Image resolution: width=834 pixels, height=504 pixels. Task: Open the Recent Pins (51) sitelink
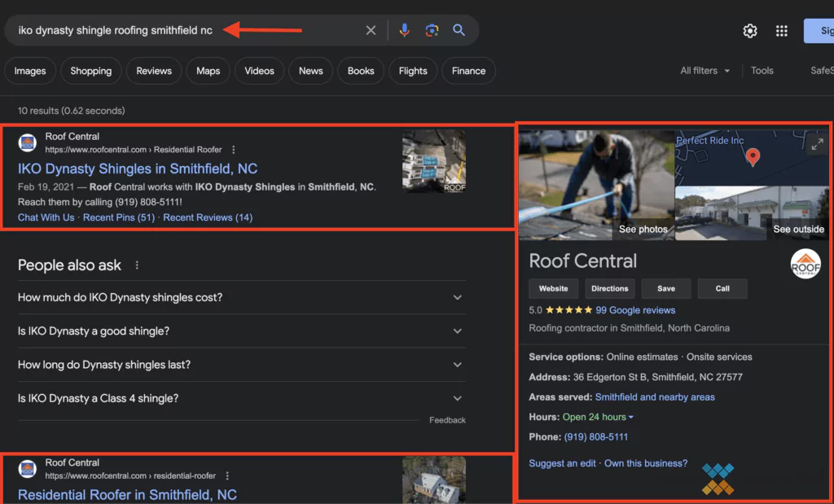click(x=119, y=217)
